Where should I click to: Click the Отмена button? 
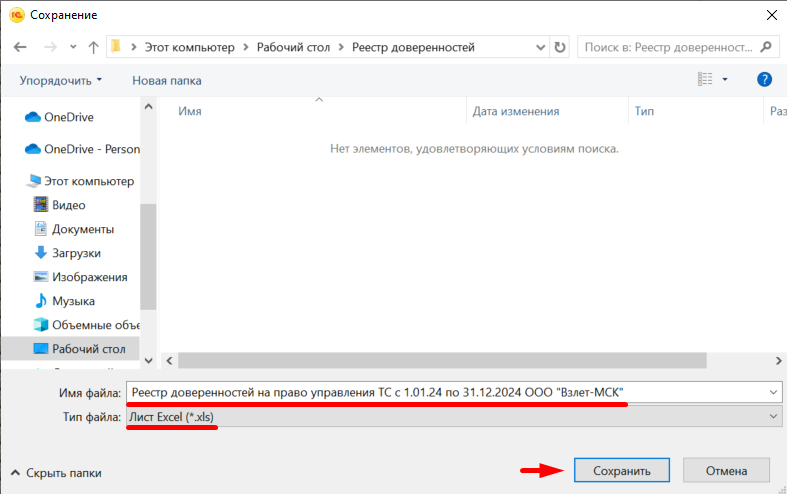pyautogui.click(x=726, y=470)
